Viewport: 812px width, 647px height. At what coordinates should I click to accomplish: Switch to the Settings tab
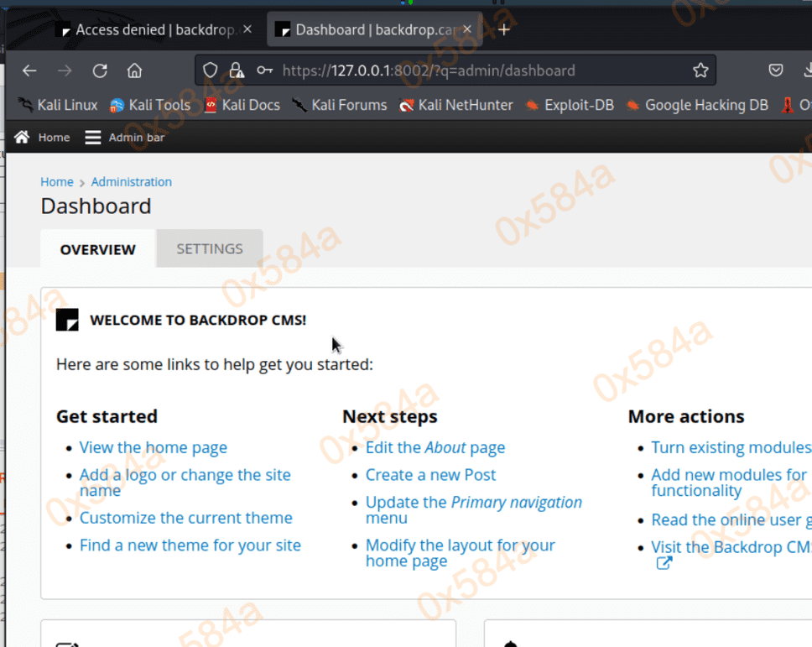coord(210,248)
